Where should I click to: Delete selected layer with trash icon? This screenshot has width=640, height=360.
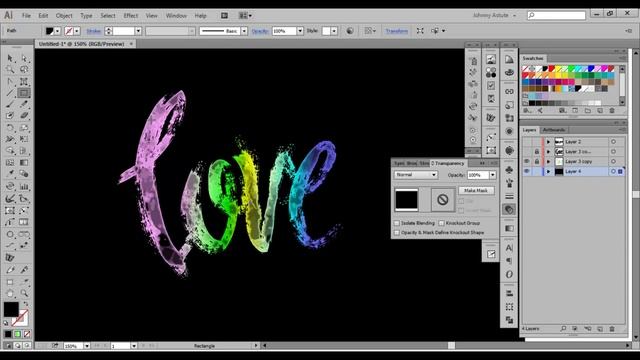tap(612, 329)
